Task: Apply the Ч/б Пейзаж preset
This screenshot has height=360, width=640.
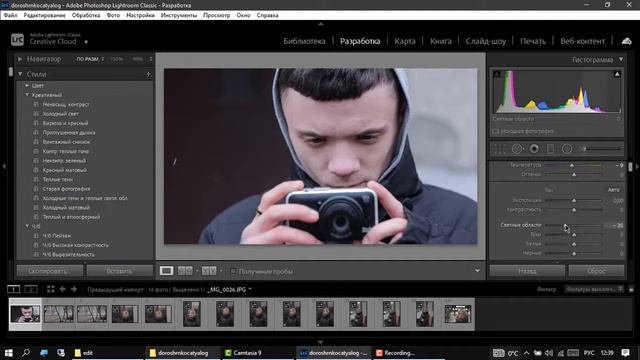Action: click(57, 236)
